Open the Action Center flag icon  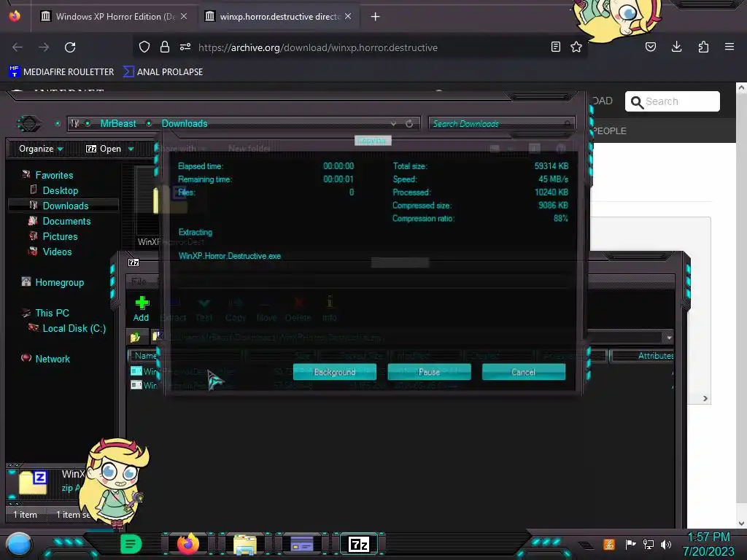tap(631, 544)
